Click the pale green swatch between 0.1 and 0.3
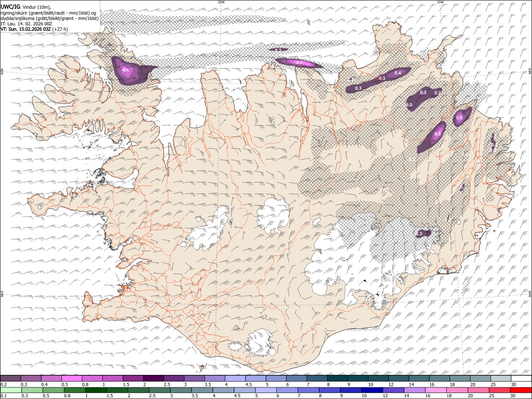Image resolution: width=532 pixels, height=399 pixels. (x=12, y=390)
